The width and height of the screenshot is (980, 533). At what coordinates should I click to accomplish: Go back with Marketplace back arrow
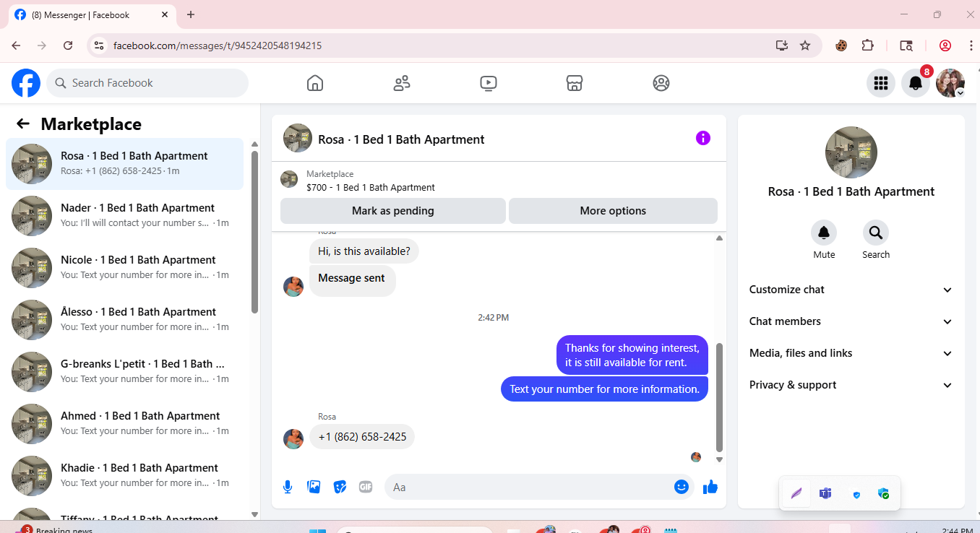(23, 123)
